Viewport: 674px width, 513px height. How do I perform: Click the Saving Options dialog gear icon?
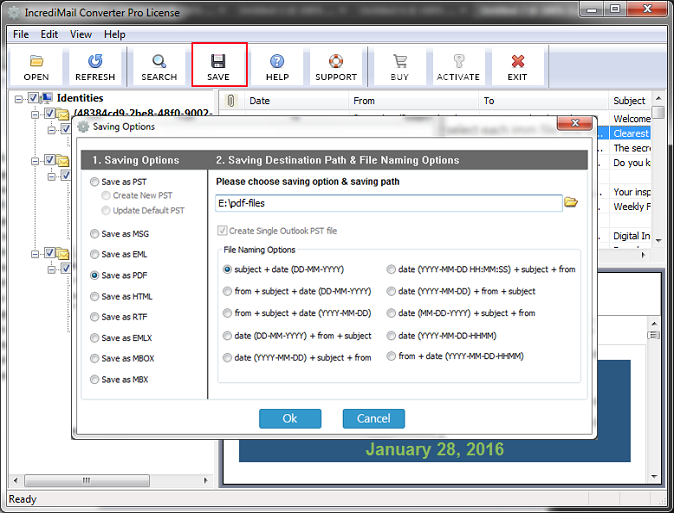coord(83,127)
